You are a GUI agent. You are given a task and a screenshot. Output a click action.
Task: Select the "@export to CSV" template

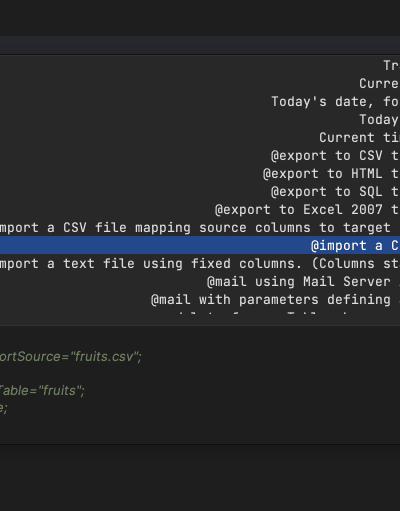pyautogui.click(x=200, y=155)
